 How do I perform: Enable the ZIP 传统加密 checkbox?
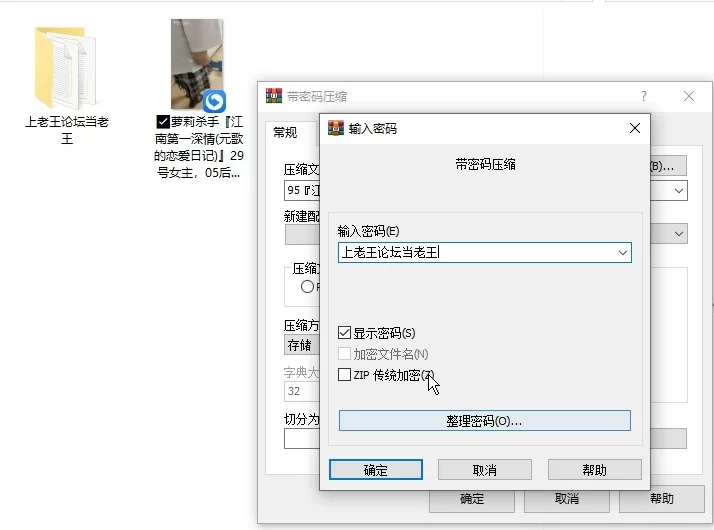tap(345, 375)
